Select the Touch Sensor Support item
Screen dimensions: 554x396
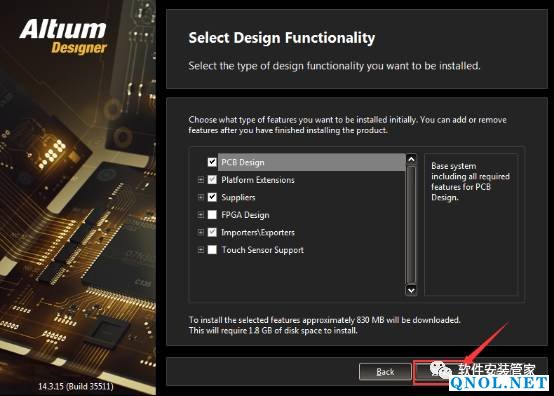[x=263, y=250]
